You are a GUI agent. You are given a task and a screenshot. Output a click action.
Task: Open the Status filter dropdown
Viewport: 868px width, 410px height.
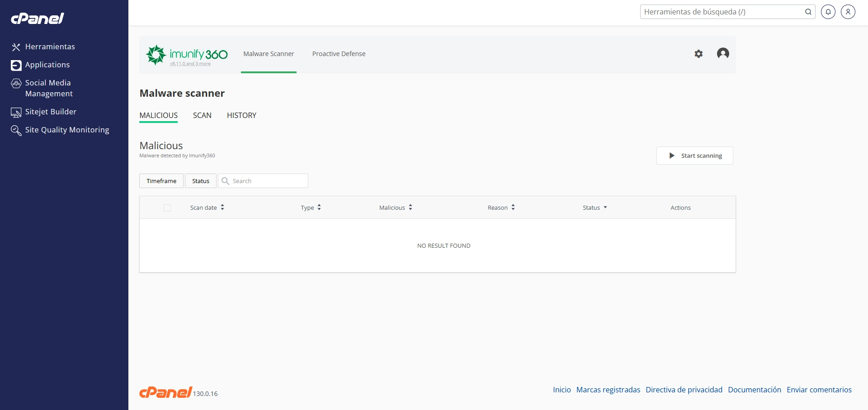point(200,181)
